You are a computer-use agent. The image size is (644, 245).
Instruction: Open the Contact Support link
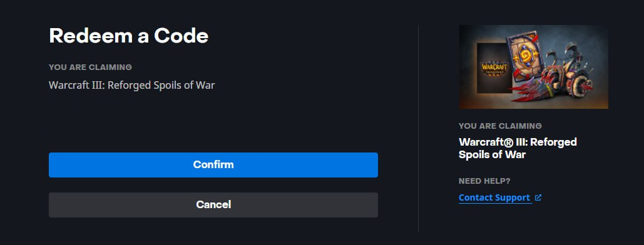pos(494,197)
